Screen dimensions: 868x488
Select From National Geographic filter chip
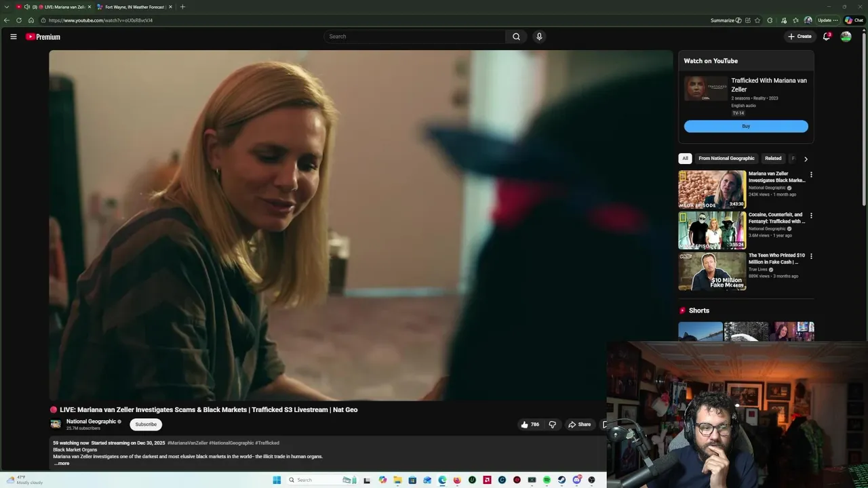tap(726, 159)
